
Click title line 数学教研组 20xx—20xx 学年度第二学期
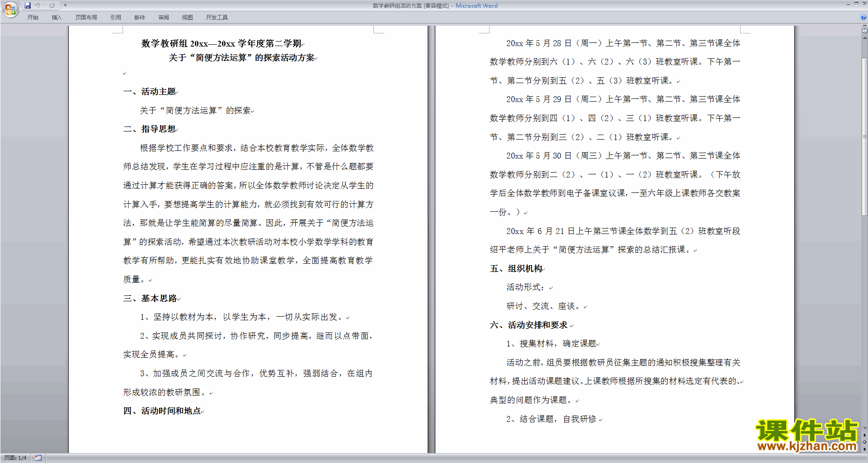[x=222, y=43]
